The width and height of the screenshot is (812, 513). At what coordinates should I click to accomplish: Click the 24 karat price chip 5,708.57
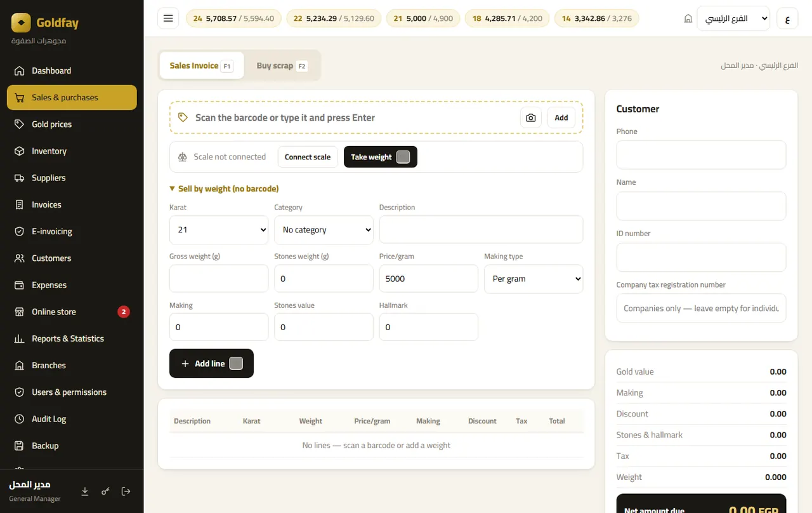pos(233,18)
